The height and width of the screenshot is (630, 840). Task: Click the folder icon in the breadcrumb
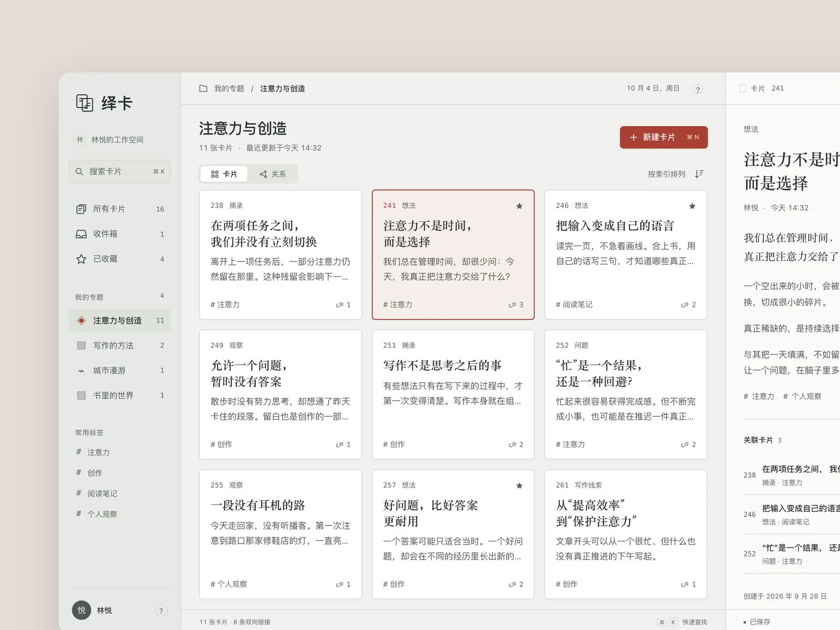tap(203, 88)
